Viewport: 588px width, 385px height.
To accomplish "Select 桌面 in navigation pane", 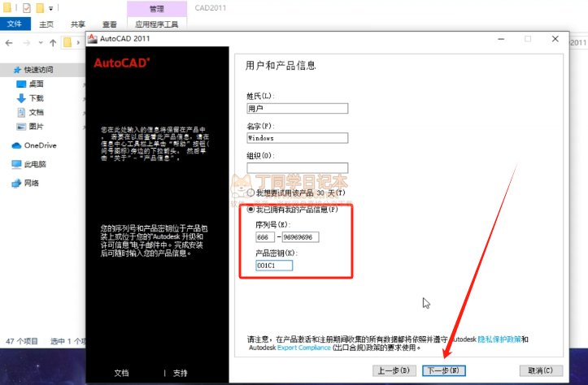I will pos(37,84).
